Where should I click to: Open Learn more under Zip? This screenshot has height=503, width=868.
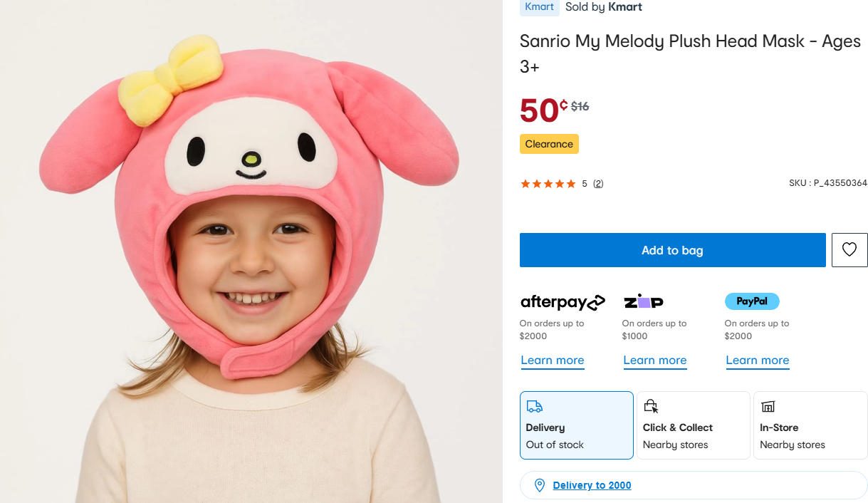[654, 361]
